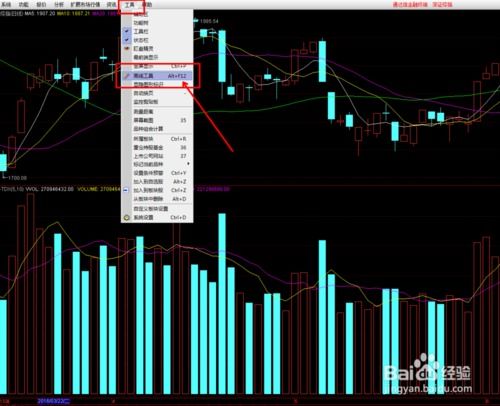The height and width of the screenshot is (406, 500).
Task: Open the 系统 menu
Action: click(x=6, y=5)
